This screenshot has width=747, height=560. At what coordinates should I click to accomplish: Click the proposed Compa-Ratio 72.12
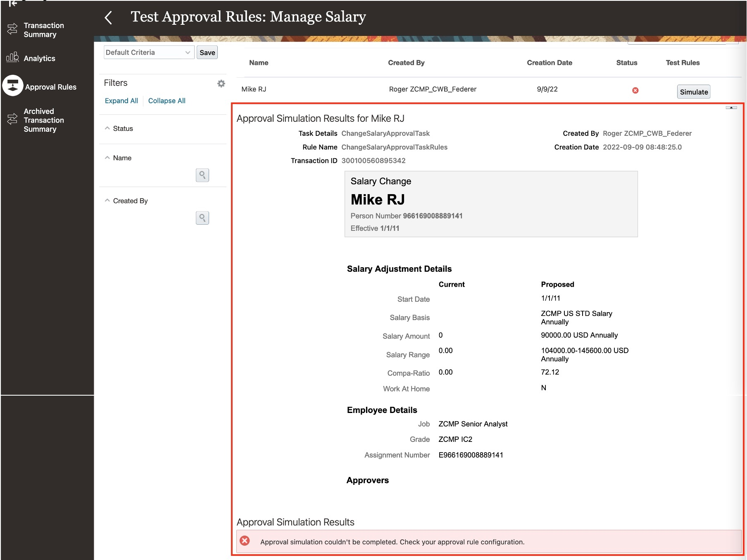(x=550, y=372)
